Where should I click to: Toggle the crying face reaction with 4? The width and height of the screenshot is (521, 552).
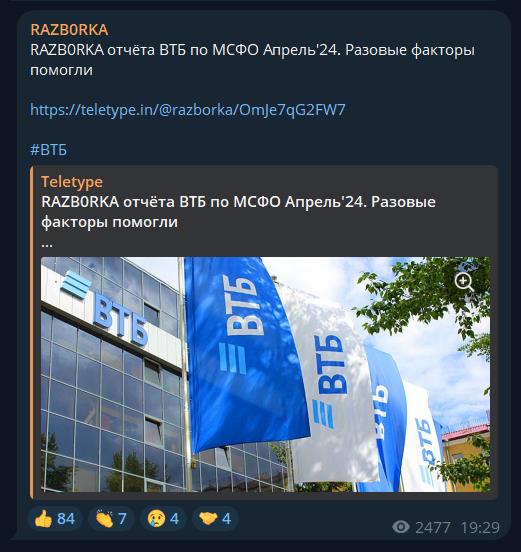pos(163,519)
